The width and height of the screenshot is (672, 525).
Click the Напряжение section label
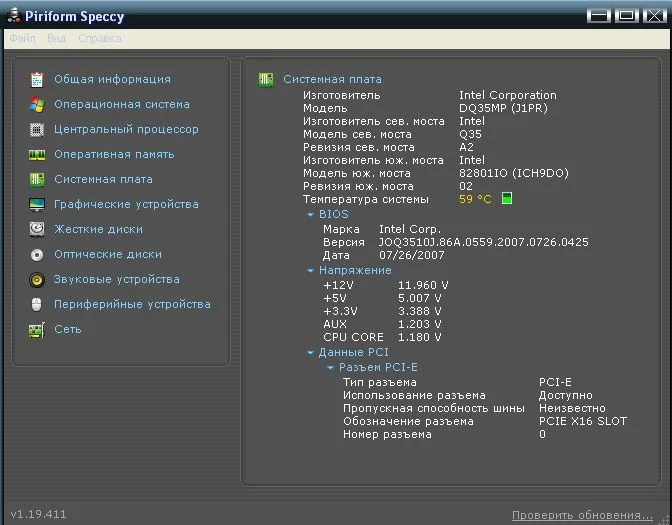coord(355,270)
